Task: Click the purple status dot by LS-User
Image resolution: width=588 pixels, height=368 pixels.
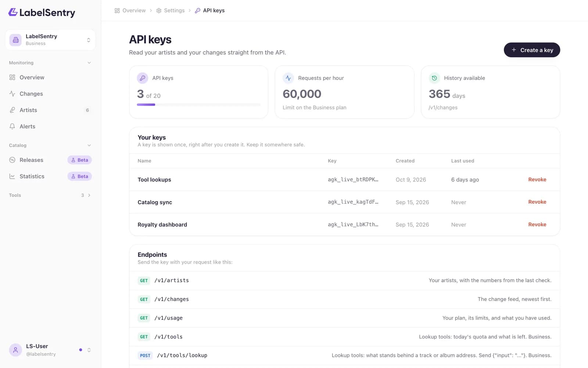Action: coord(80,350)
